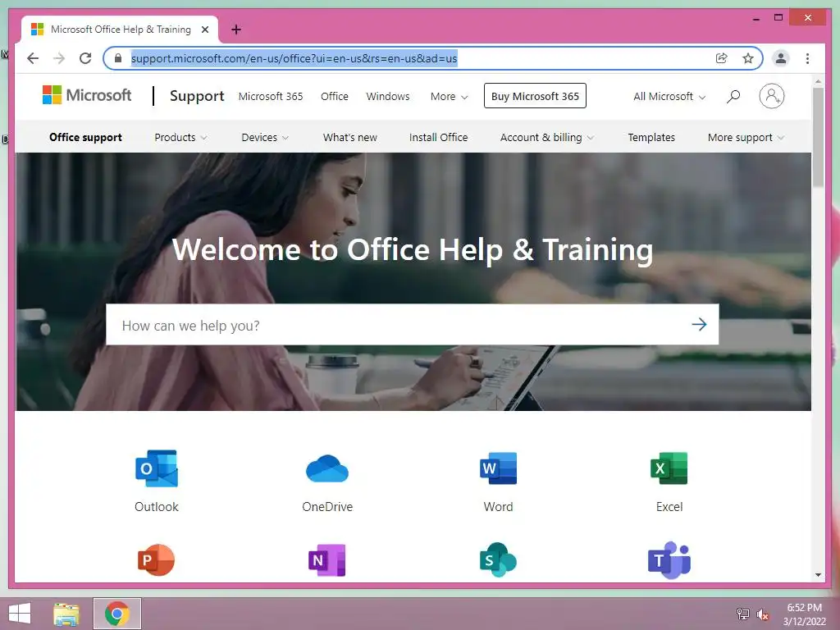Expand the More support menu
This screenshot has width=840, height=630.
pyautogui.click(x=746, y=137)
